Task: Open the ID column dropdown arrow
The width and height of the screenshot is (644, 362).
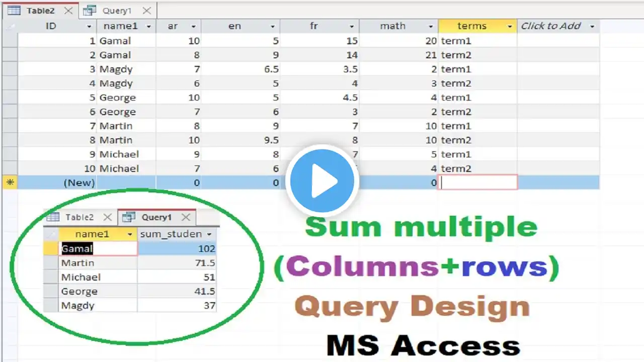Action: point(89,27)
